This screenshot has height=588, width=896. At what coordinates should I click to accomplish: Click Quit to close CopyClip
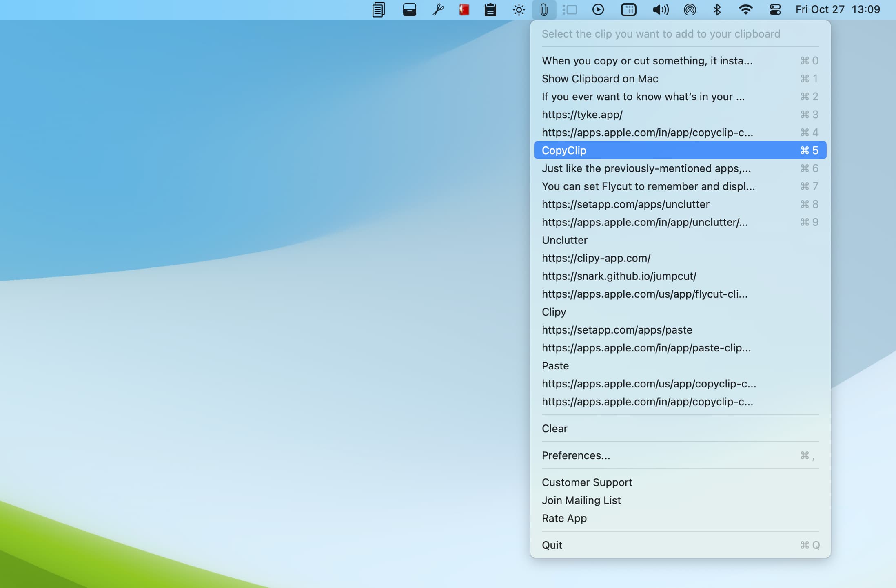click(x=552, y=545)
